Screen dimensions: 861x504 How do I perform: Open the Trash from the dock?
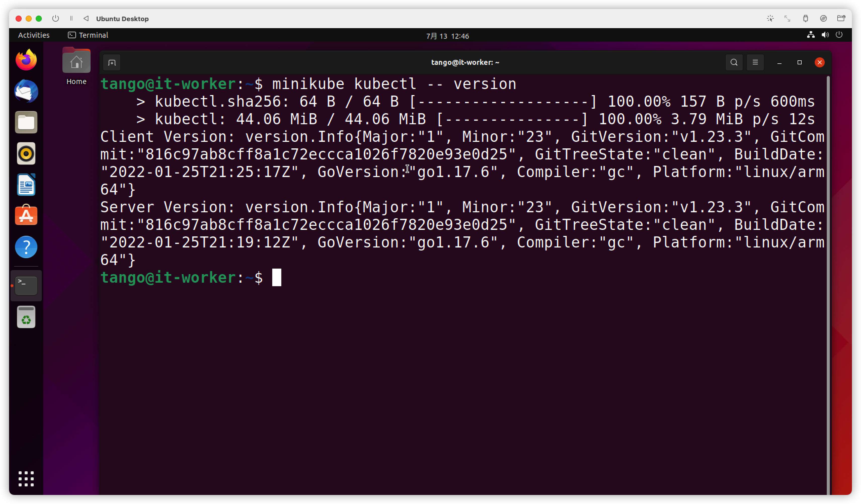26,317
